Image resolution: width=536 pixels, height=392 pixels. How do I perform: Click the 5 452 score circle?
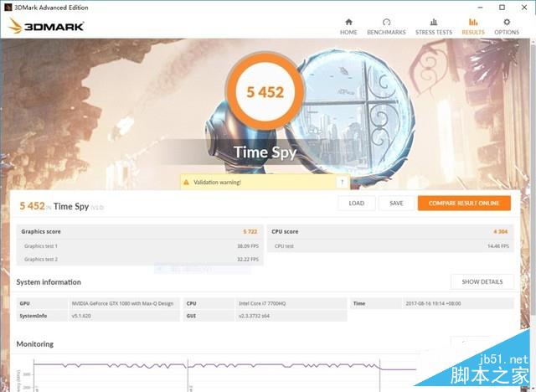click(265, 91)
